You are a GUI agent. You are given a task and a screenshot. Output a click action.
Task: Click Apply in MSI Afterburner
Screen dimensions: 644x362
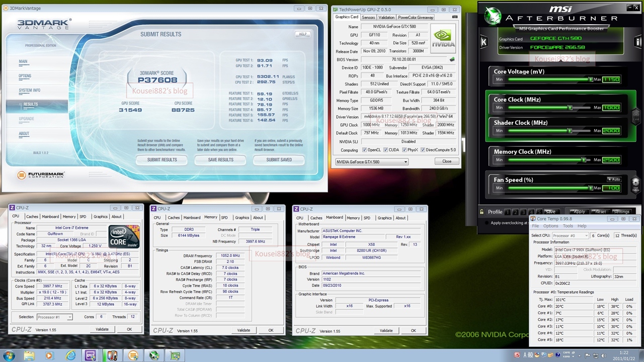click(579, 212)
